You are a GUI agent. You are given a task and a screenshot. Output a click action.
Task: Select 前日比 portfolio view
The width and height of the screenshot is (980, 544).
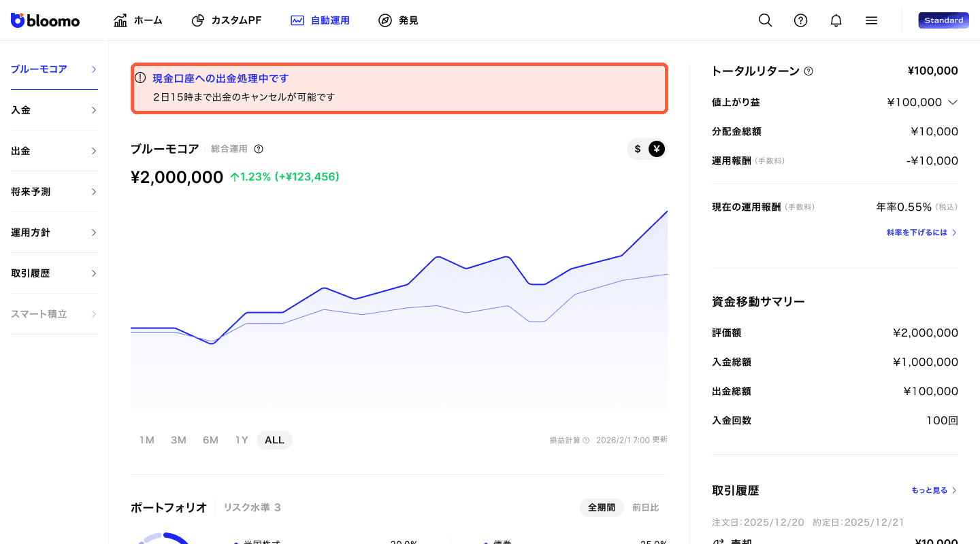(645, 507)
